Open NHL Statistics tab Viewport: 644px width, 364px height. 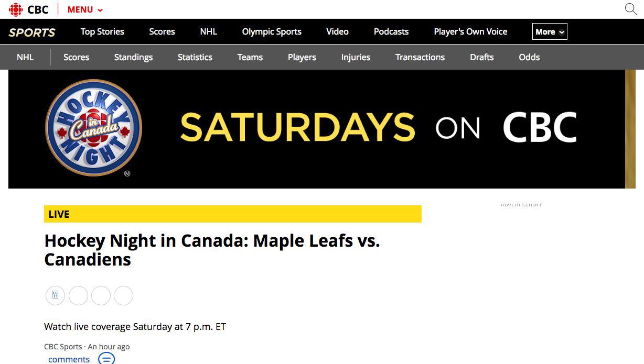coord(195,57)
